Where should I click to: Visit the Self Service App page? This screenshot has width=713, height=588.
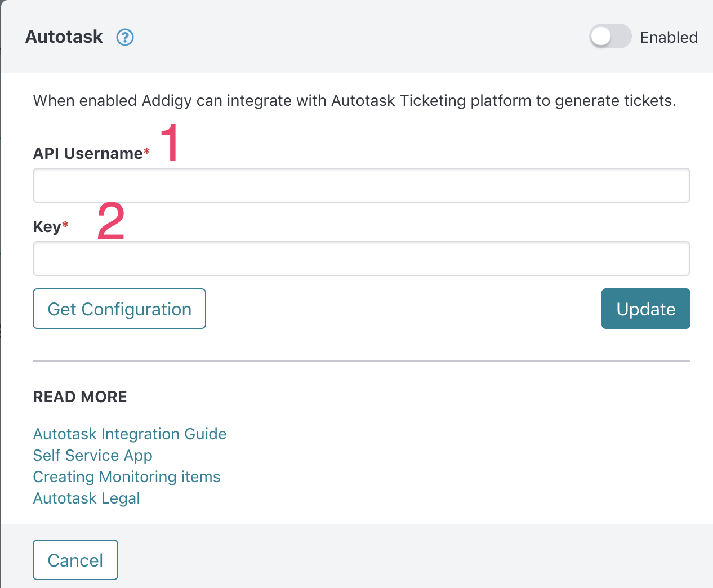coord(92,455)
